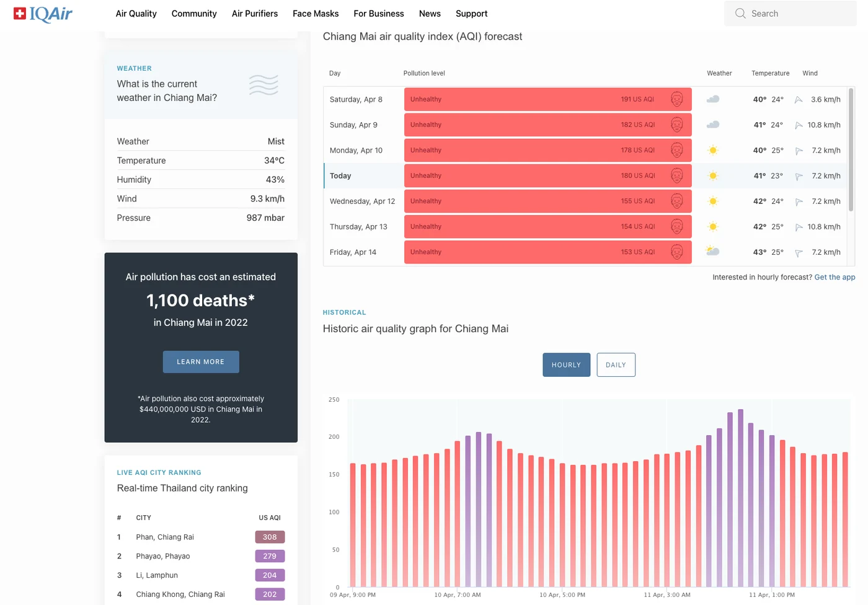Click the 180 US AQI Today bar

coord(548,175)
